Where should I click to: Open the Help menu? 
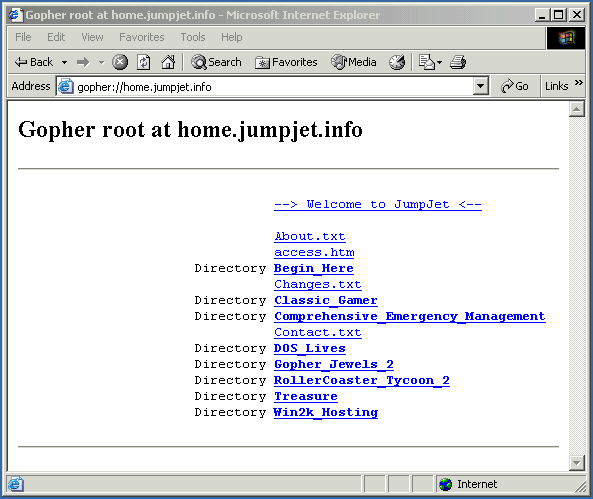[x=231, y=37]
